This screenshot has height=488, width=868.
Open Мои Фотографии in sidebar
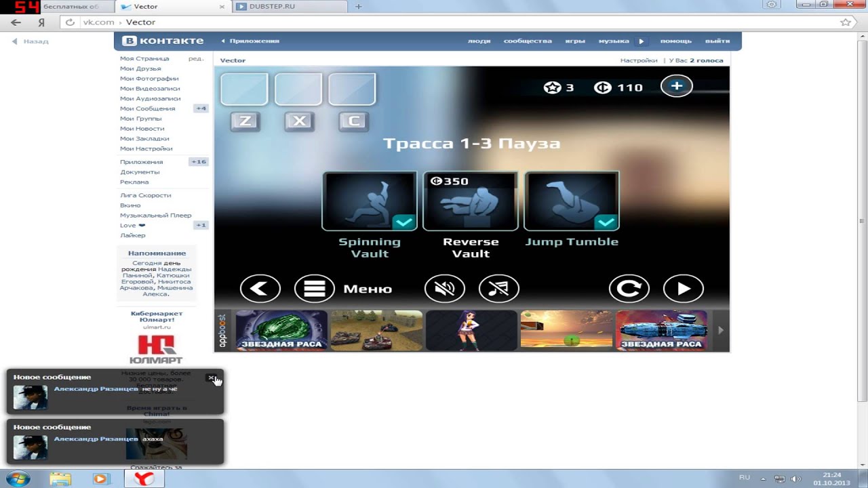coord(149,79)
